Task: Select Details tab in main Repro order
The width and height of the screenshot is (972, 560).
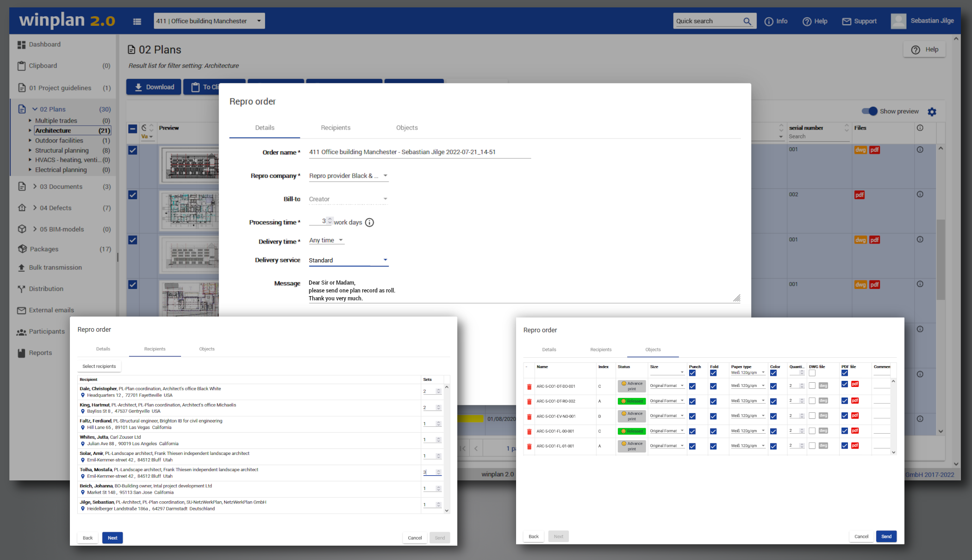Action: pos(265,128)
